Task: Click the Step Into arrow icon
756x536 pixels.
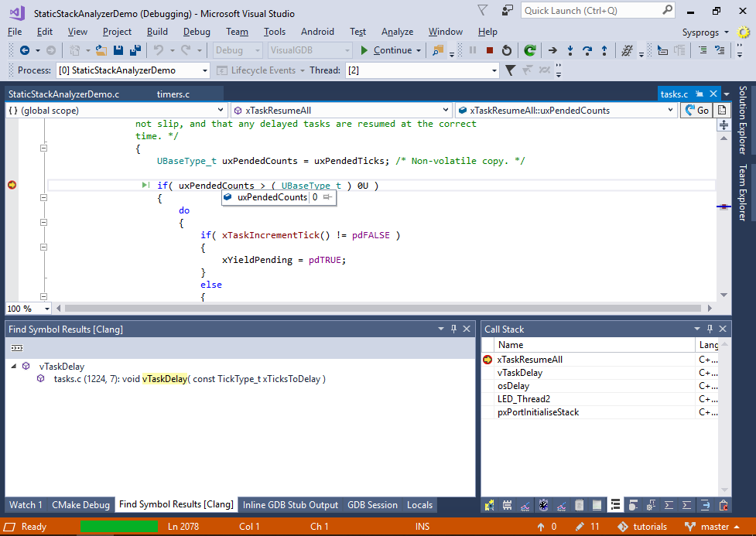Action: (x=570, y=50)
